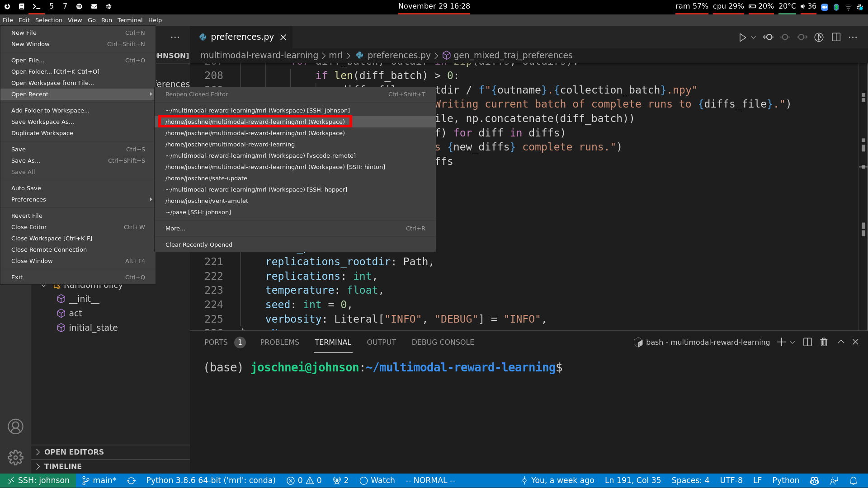Click the Run Python File play icon
Image resolution: width=868 pixels, height=488 pixels.
(742, 38)
